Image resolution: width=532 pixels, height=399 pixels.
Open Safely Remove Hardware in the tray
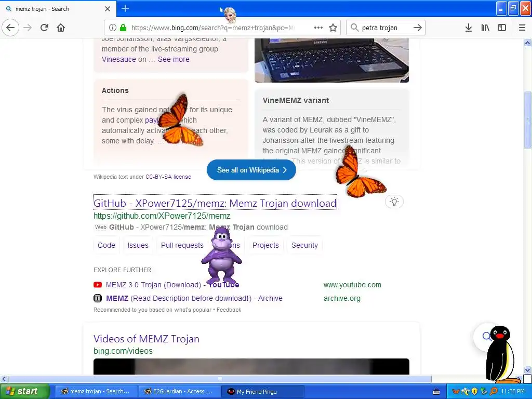tap(484, 392)
